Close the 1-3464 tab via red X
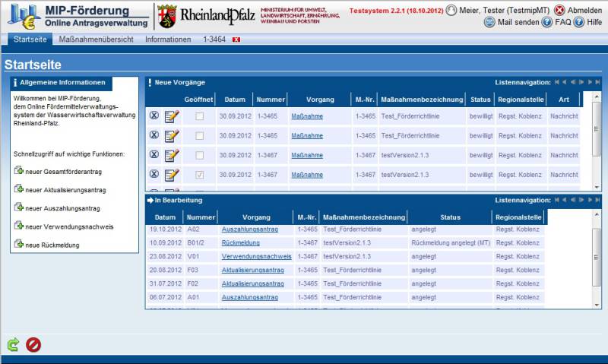608x364 pixels. pyautogui.click(x=236, y=40)
